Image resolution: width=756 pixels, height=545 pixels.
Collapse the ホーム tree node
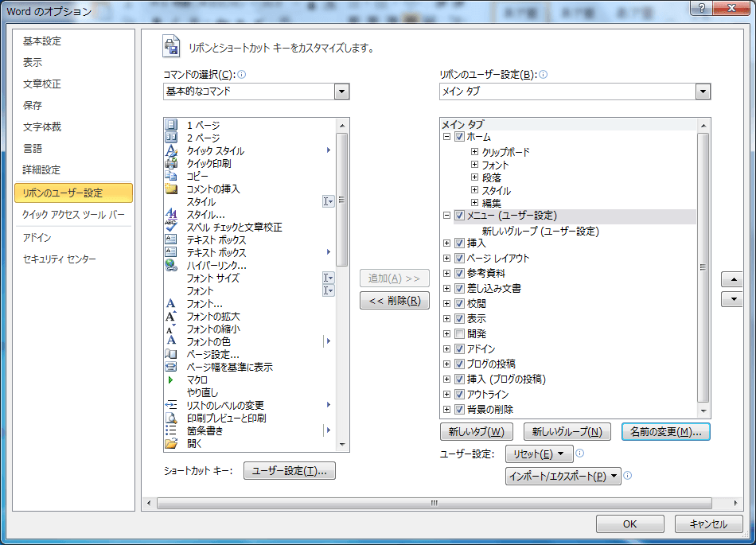tap(447, 137)
